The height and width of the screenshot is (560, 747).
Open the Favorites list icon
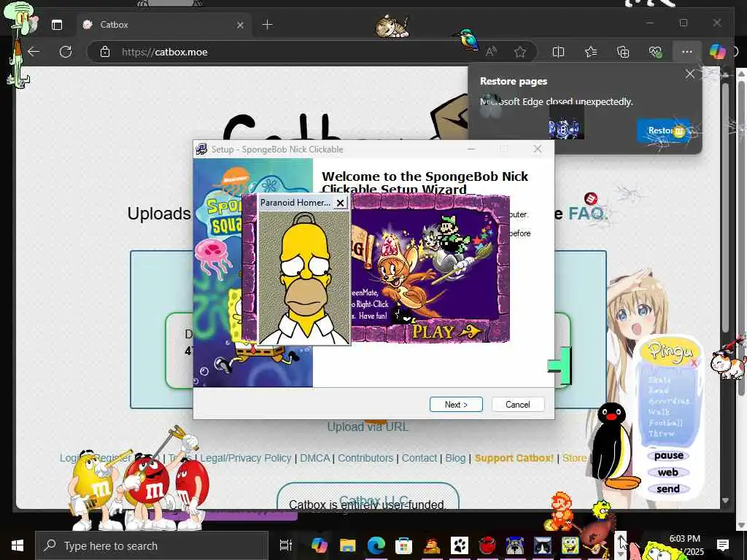[591, 52]
